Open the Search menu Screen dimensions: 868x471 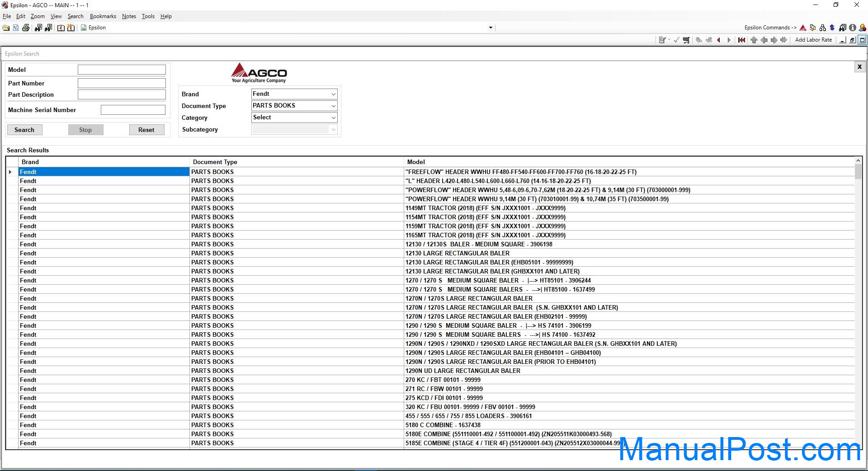[75, 16]
